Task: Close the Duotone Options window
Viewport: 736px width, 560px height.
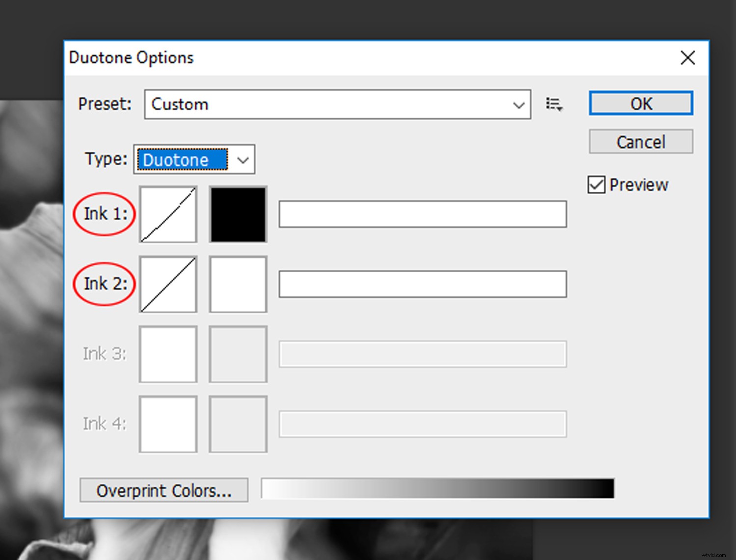Action: [687, 58]
